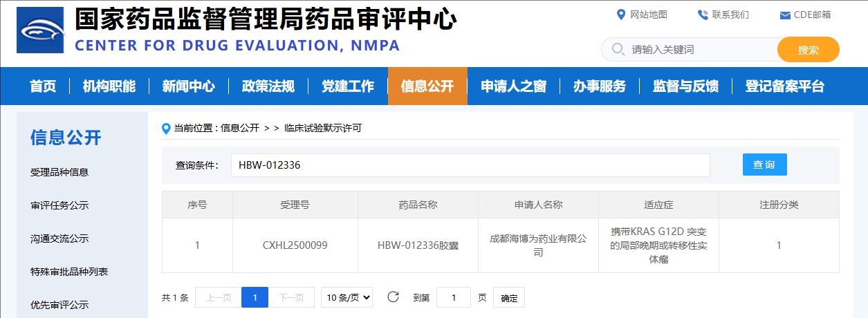Select page 1 in pagination
The width and height of the screenshot is (868, 318).
click(255, 297)
